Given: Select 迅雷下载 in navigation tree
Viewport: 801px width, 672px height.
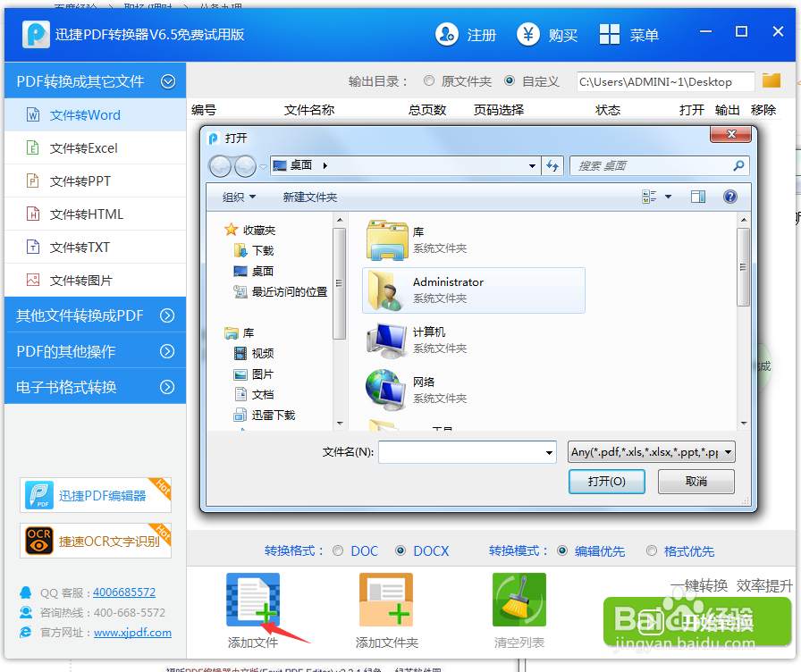Looking at the screenshot, I should point(265,416).
